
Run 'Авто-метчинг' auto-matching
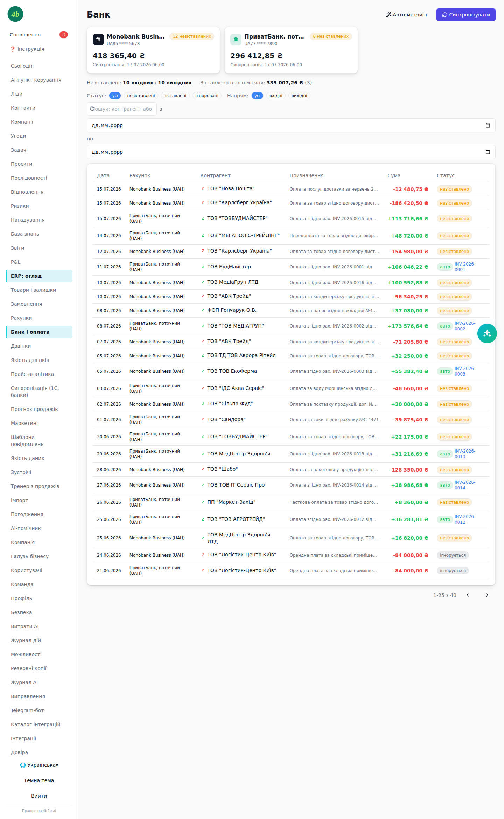(407, 15)
